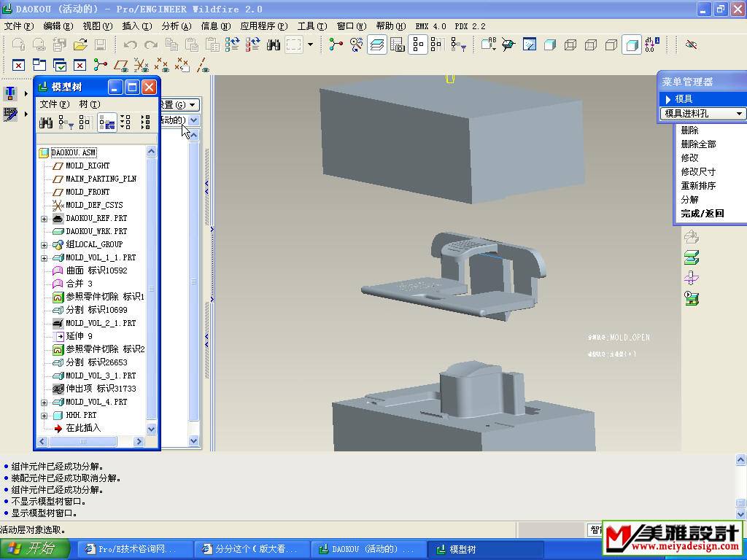Click the Undo arrow icon
The image size is (747, 560).
130,44
